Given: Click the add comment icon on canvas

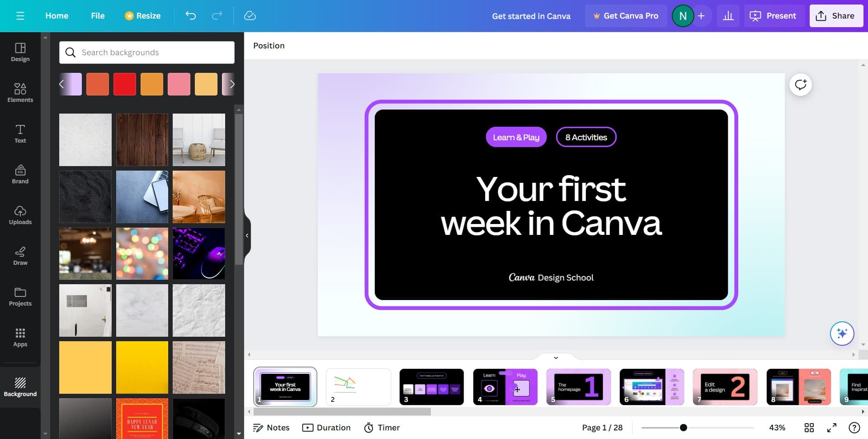Looking at the screenshot, I should (x=801, y=85).
